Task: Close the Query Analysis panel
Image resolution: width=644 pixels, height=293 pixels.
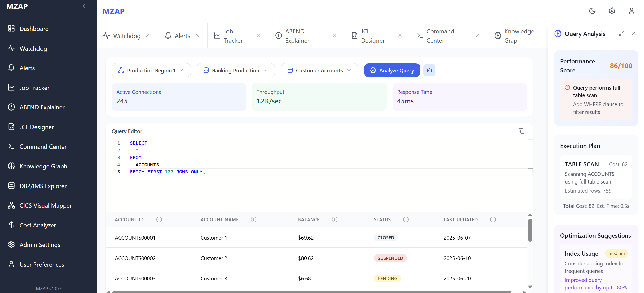Action: coord(634,33)
